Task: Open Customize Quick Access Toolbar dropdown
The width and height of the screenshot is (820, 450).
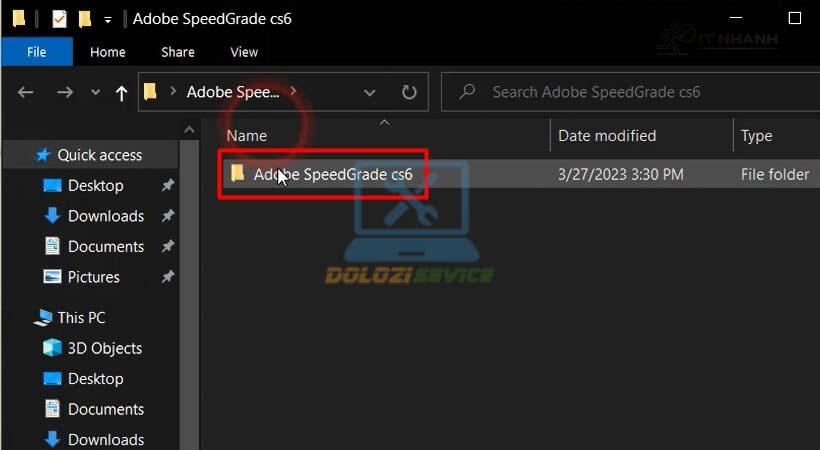Action: click(108, 19)
